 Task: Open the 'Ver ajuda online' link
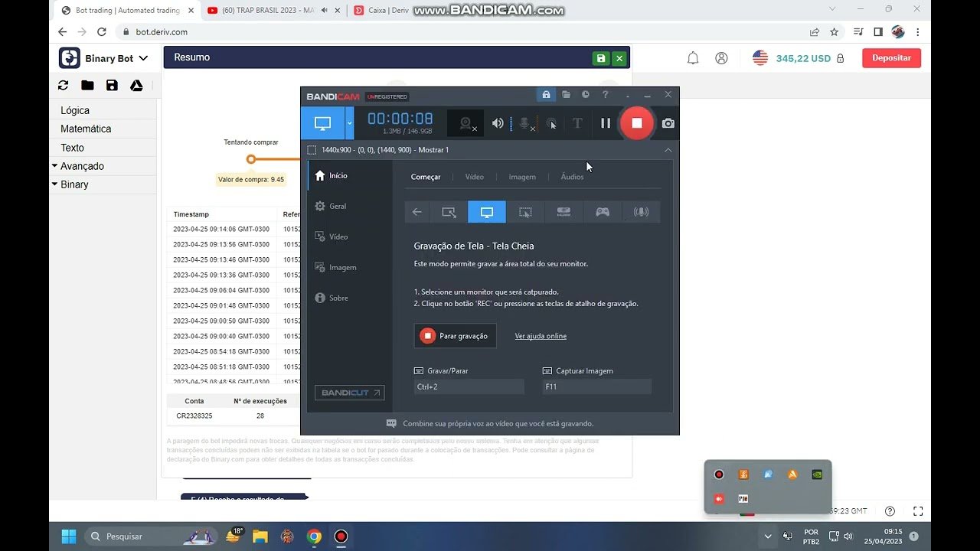pyautogui.click(x=541, y=335)
